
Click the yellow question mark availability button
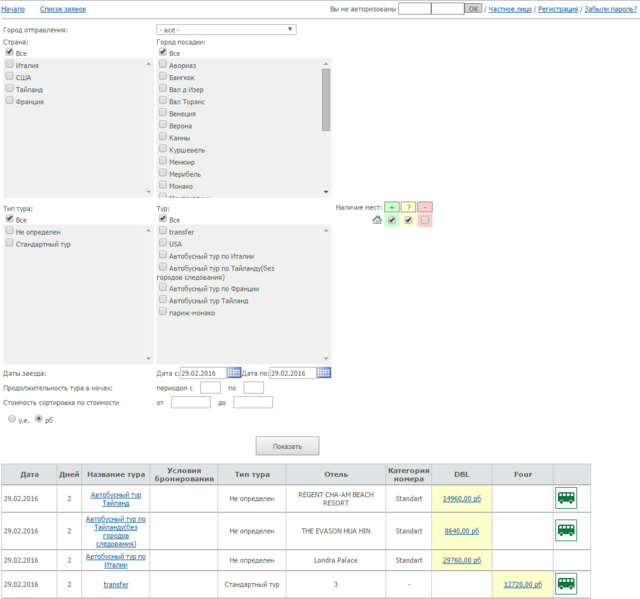408,206
